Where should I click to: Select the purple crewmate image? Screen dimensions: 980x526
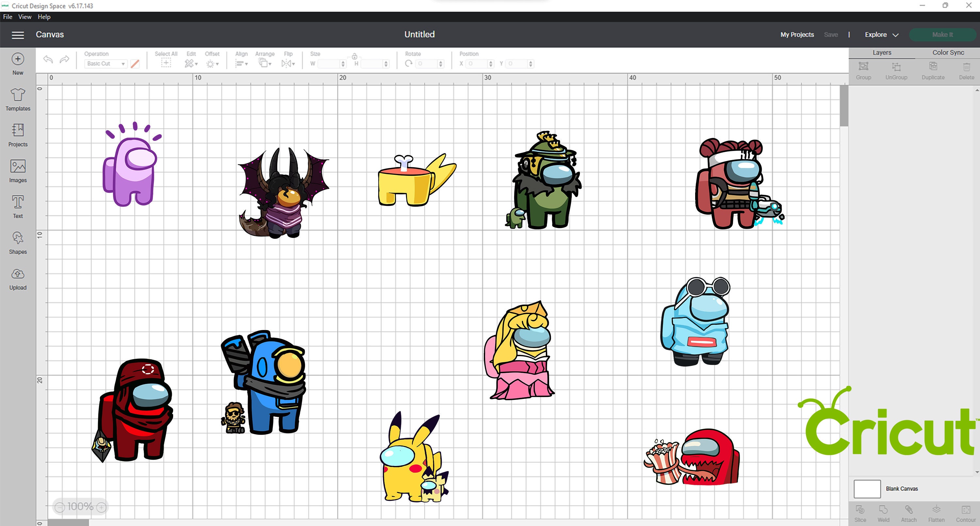pyautogui.click(x=132, y=164)
